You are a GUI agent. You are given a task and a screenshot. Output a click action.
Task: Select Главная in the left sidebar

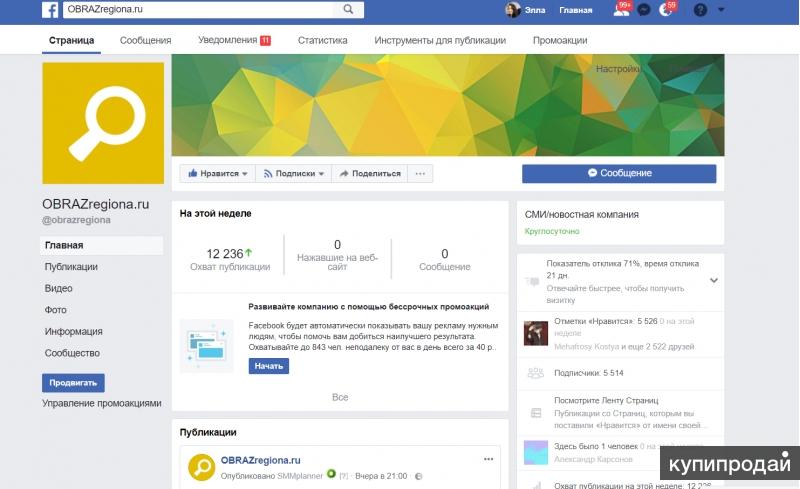[x=102, y=245]
